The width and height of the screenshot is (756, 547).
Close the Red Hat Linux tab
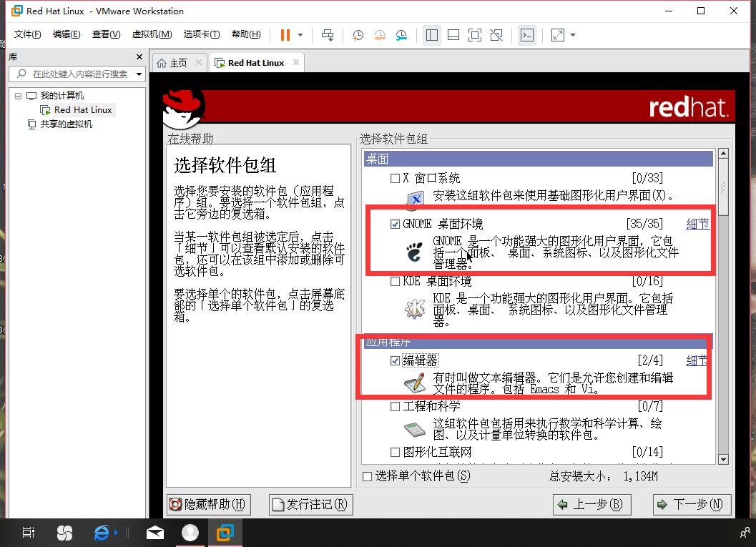pyautogui.click(x=296, y=62)
